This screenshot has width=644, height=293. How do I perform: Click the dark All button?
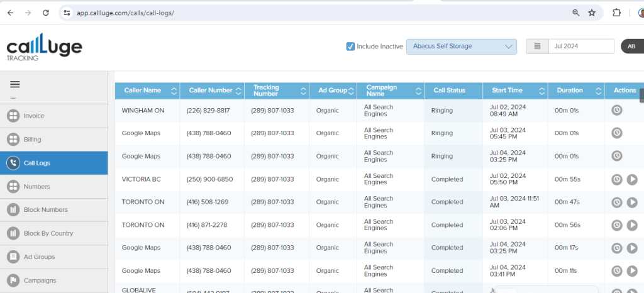(x=631, y=47)
